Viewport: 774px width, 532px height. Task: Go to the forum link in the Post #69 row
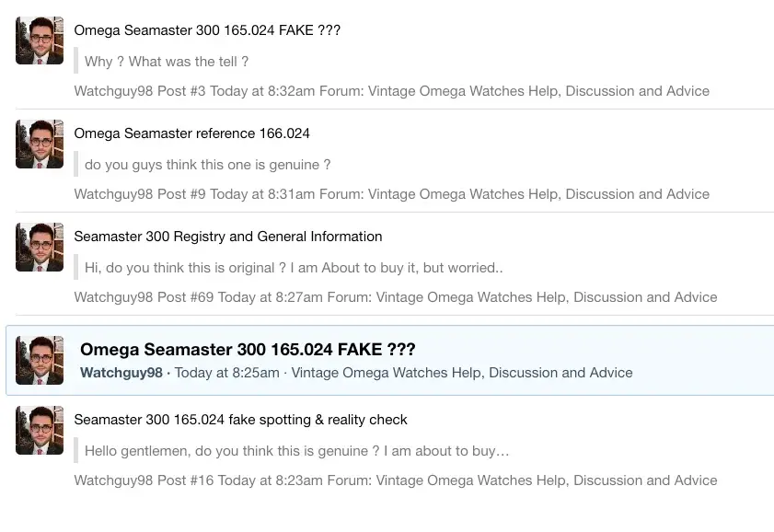point(546,297)
